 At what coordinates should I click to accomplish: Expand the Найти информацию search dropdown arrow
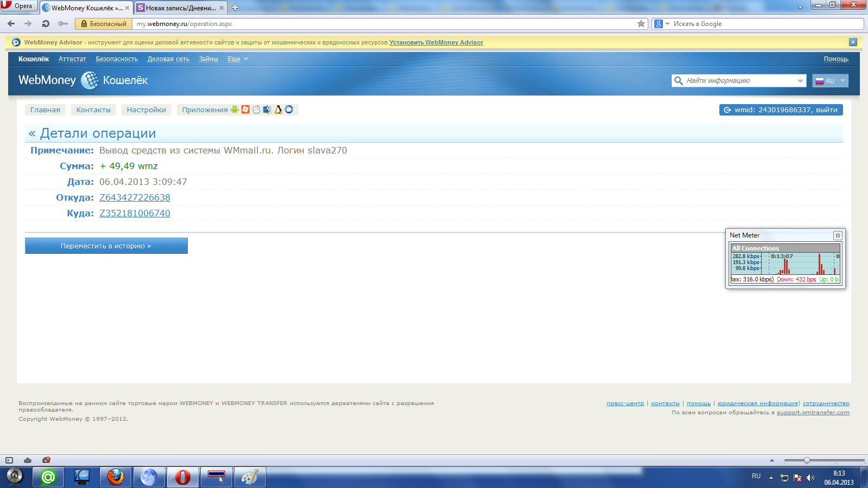(800, 81)
